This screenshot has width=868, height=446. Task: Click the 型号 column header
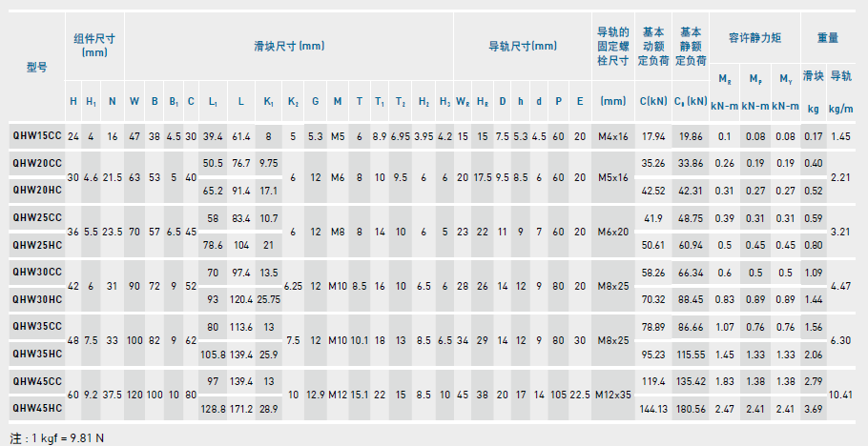[36, 68]
